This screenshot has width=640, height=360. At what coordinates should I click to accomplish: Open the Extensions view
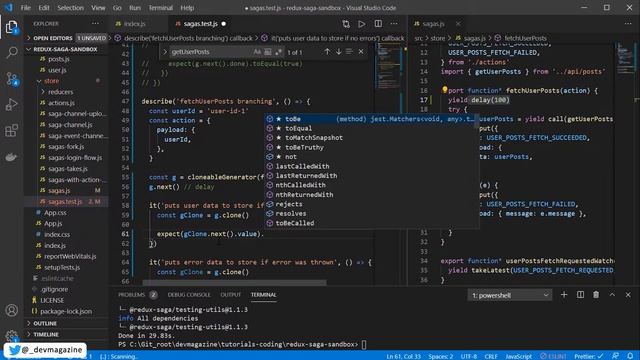[11, 131]
